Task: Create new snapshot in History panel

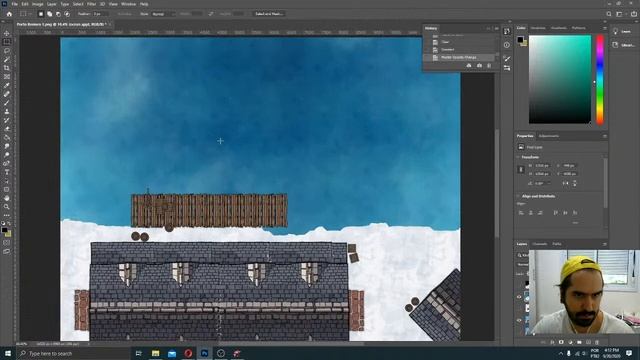Action: point(479,66)
